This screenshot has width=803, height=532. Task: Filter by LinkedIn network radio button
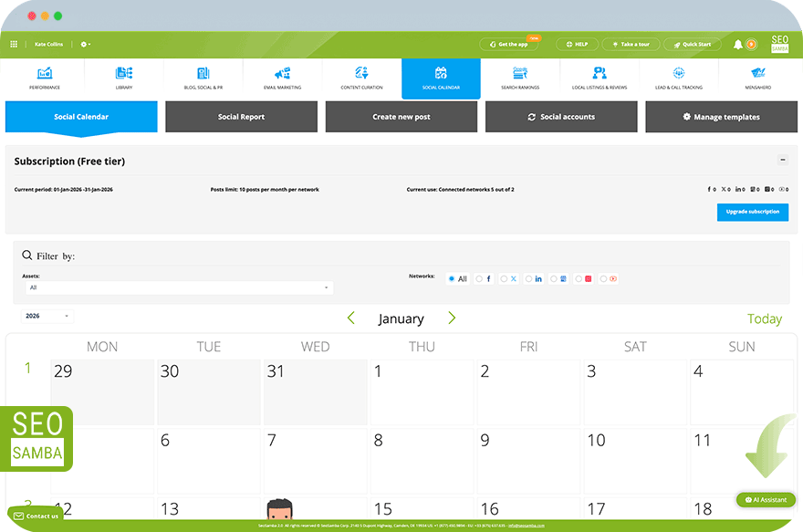click(529, 278)
